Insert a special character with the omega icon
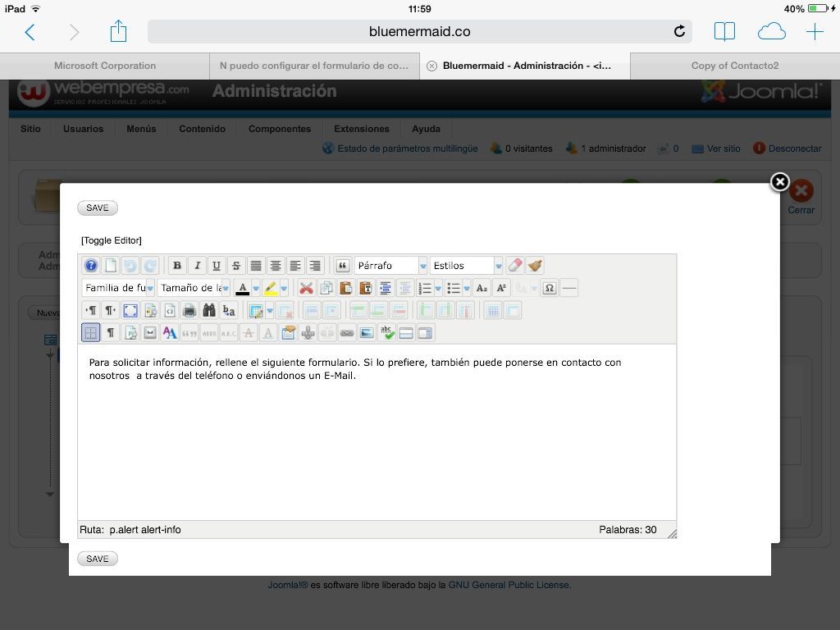 [549, 288]
